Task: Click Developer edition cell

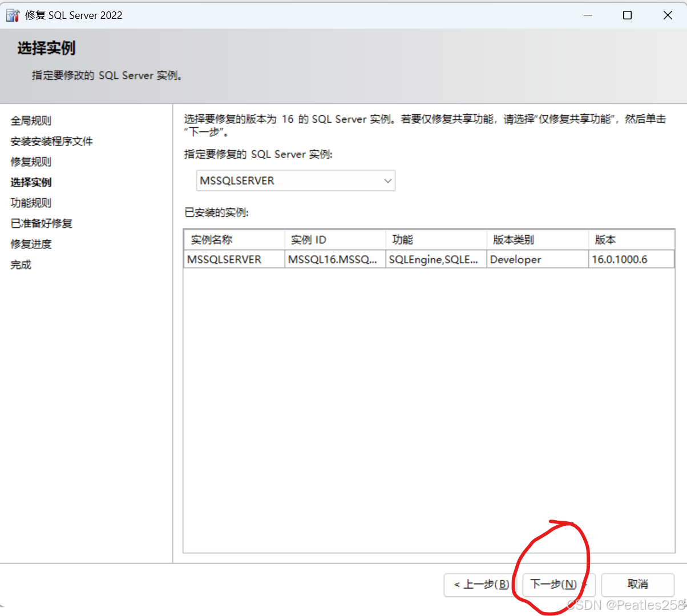Action: [538, 259]
